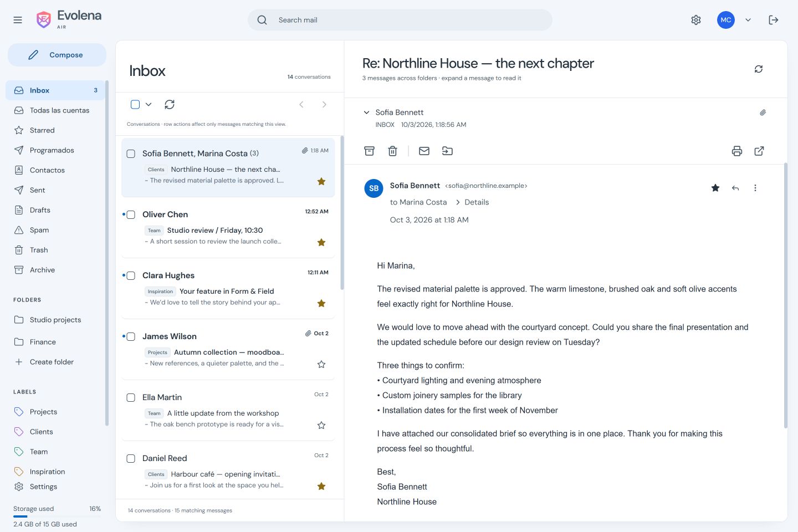Open the MC account dropdown
The image size is (798, 532).
tap(748, 20)
